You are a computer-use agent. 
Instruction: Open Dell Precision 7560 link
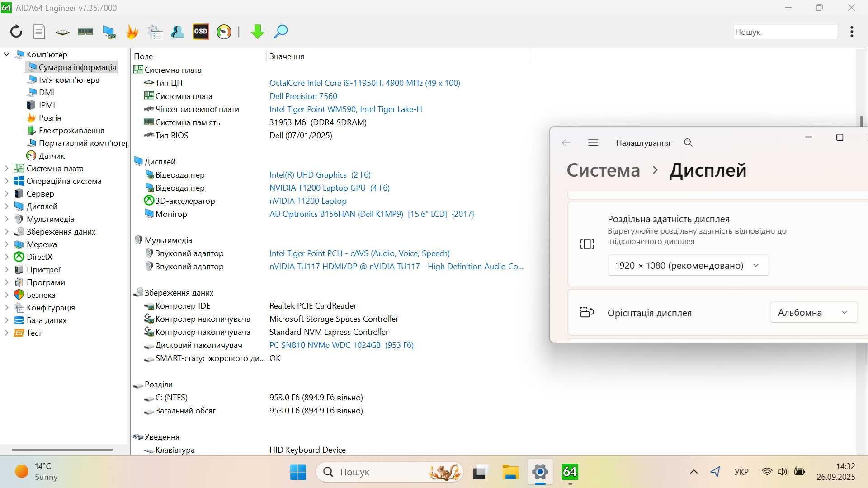tap(303, 96)
